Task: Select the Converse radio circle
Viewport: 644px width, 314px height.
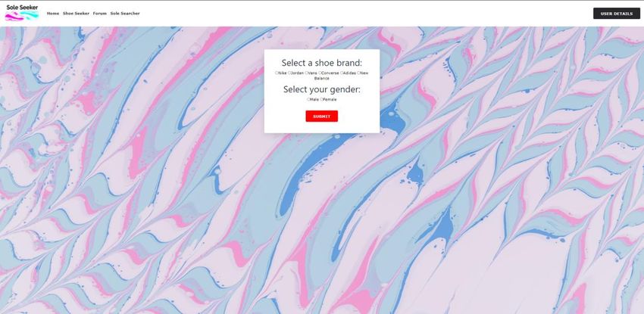Action: pos(320,73)
